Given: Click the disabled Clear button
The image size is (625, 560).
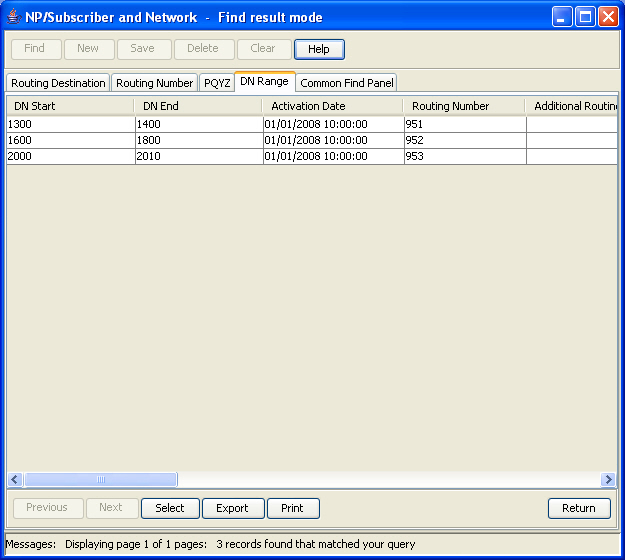Looking at the screenshot, I should pos(263,49).
